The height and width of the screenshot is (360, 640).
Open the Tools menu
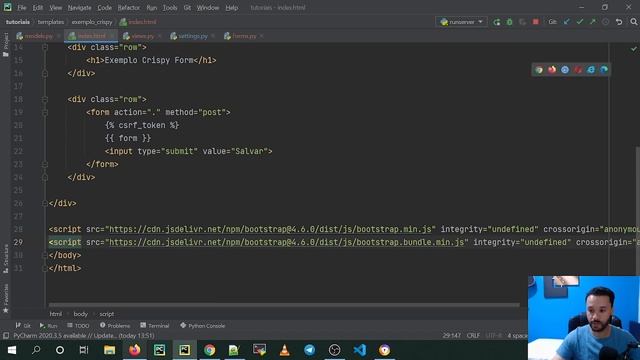click(170, 8)
